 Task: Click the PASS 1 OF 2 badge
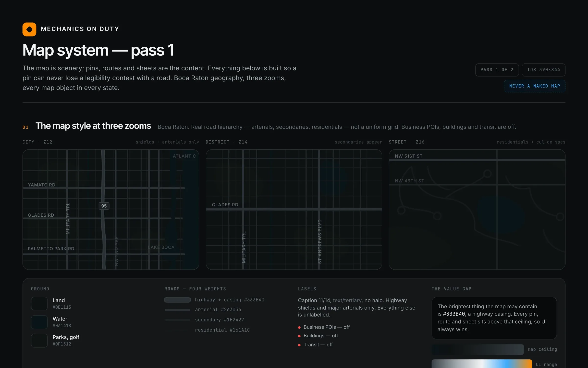[497, 70]
